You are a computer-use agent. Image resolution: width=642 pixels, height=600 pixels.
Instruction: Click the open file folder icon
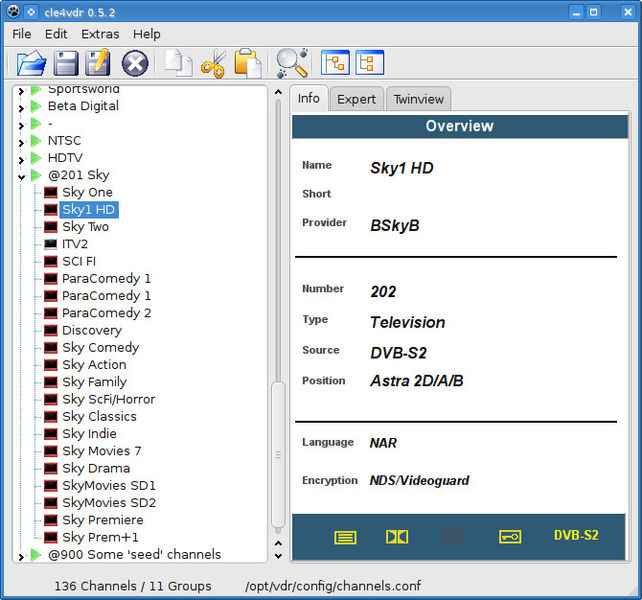point(31,63)
